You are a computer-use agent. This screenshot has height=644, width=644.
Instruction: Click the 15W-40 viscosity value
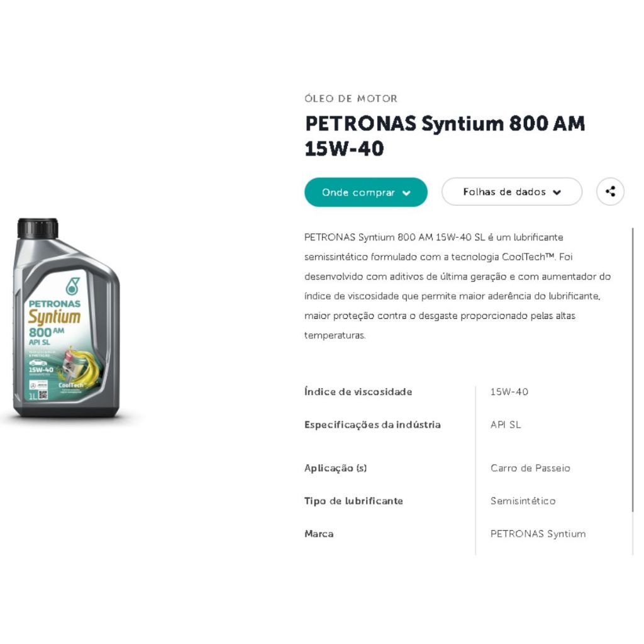tap(509, 391)
